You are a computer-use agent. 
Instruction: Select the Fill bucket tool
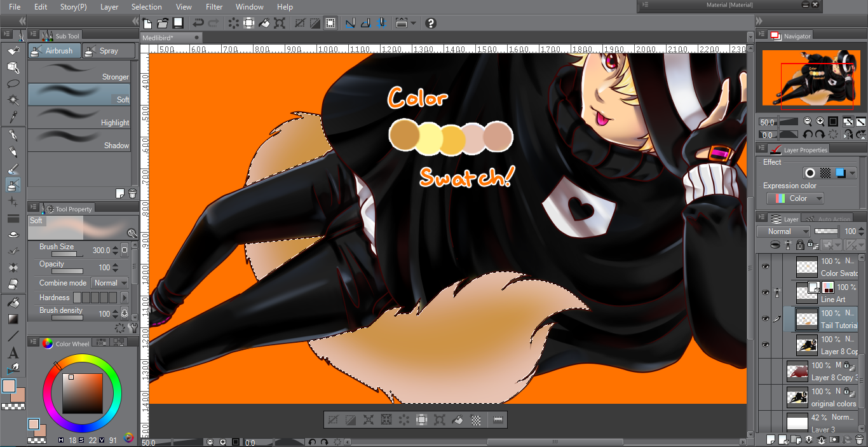coord(13,302)
